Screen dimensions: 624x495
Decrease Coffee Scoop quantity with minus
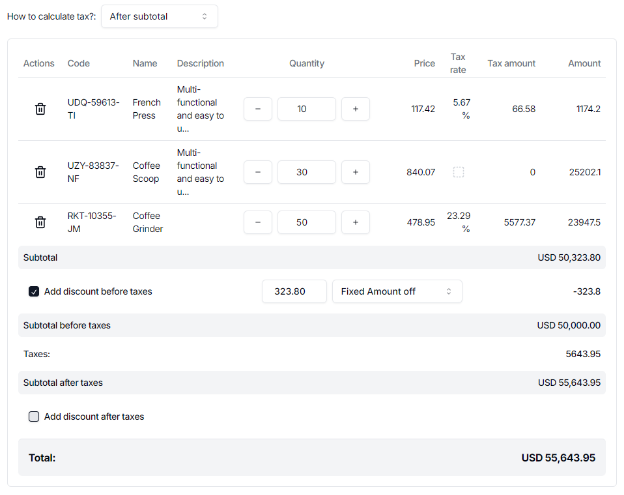click(x=257, y=172)
